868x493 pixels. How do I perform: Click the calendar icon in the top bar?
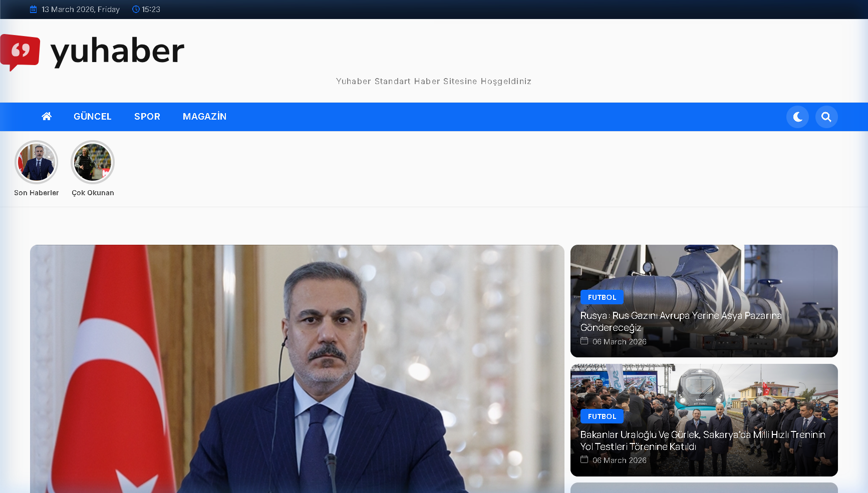[x=33, y=9]
